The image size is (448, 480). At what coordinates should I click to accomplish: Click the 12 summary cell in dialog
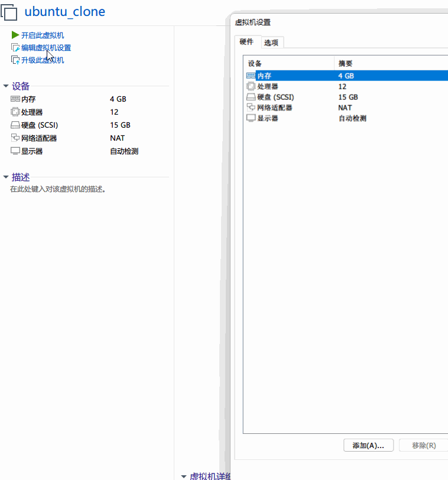[342, 86]
